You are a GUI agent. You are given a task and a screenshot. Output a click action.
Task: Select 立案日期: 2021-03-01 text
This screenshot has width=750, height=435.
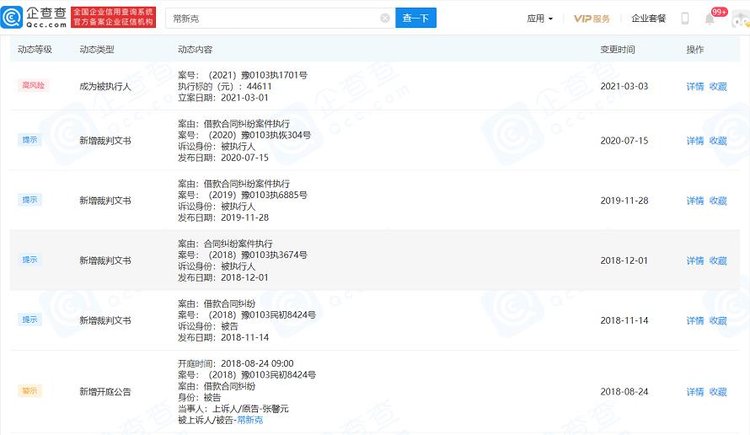(x=223, y=98)
